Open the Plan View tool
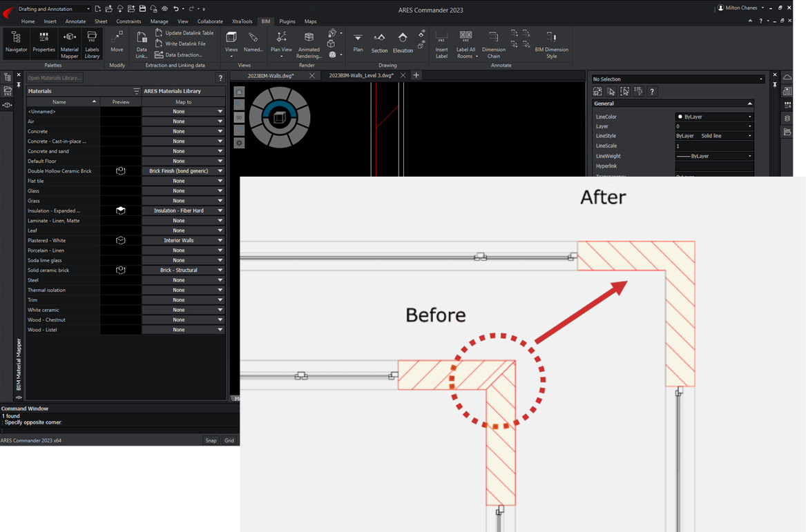The height and width of the screenshot is (532, 806). [x=281, y=43]
